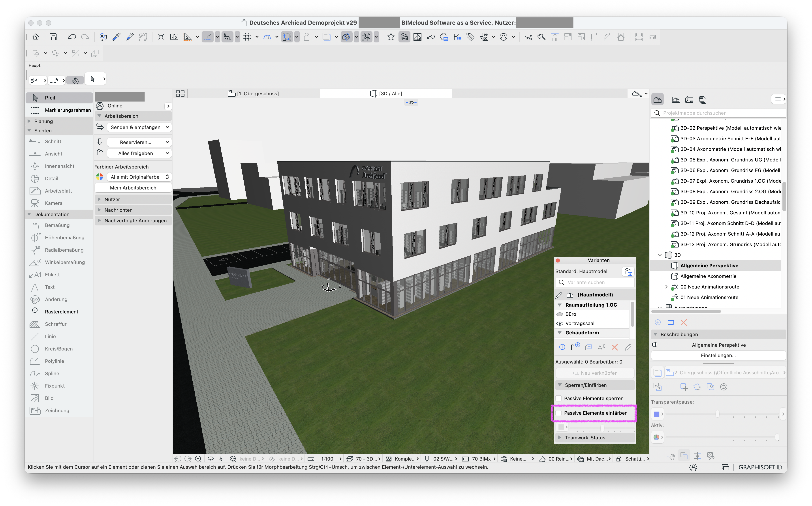
Task: Select the Schraffur tool
Action: pyautogui.click(x=60, y=324)
